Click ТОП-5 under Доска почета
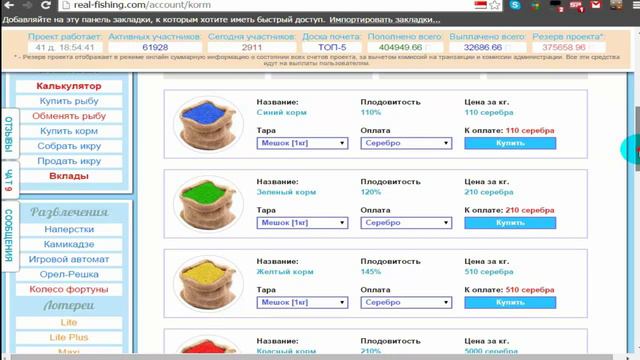This screenshot has width=640, height=360. 332,47
